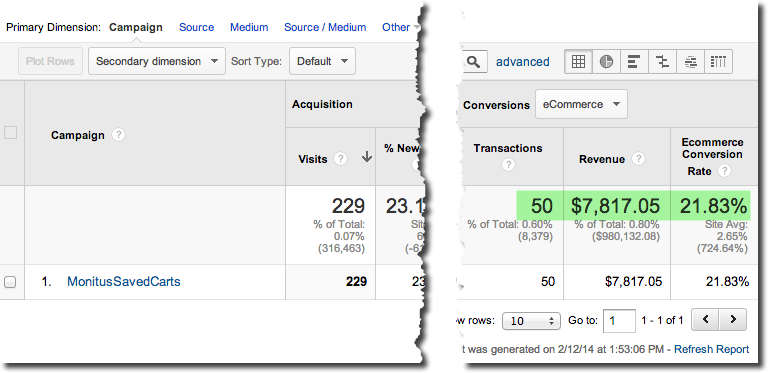Click the Refresh Report link
Image resolution: width=768 pixels, height=373 pixels.
point(712,350)
